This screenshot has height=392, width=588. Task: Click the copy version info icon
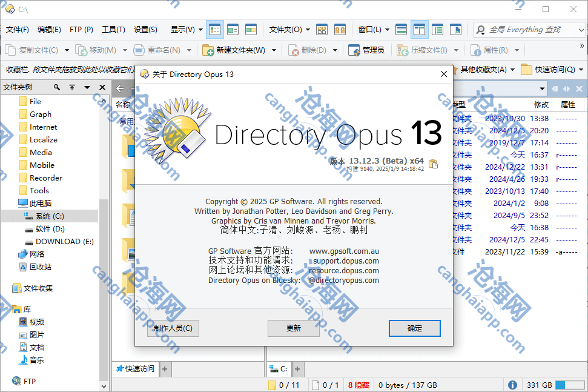point(433,164)
